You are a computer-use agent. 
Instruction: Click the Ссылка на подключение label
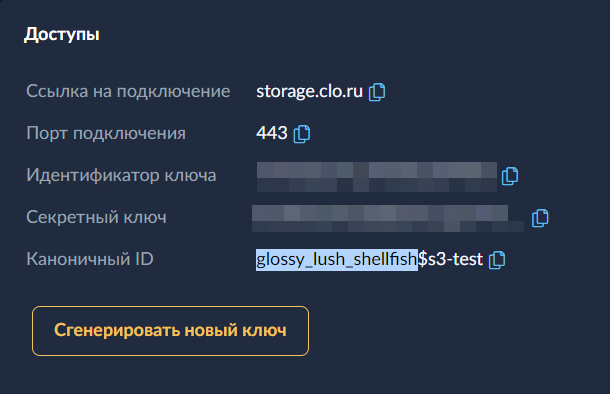click(x=128, y=91)
